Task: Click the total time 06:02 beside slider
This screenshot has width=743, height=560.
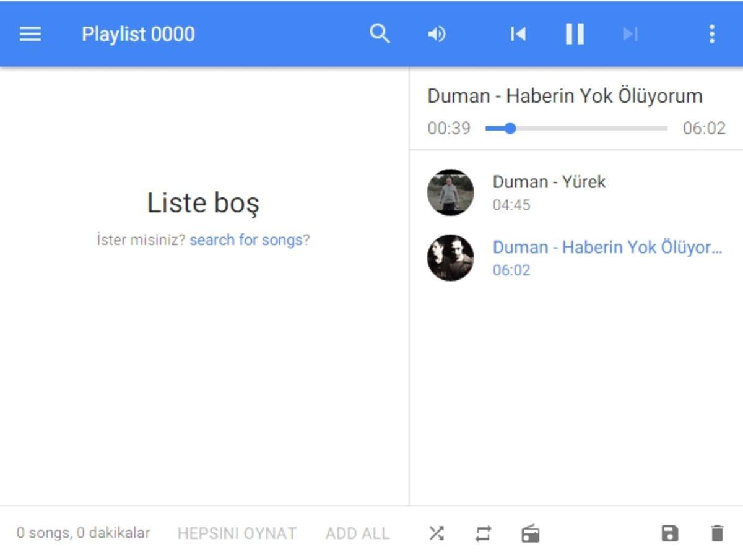Action: click(x=704, y=129)
